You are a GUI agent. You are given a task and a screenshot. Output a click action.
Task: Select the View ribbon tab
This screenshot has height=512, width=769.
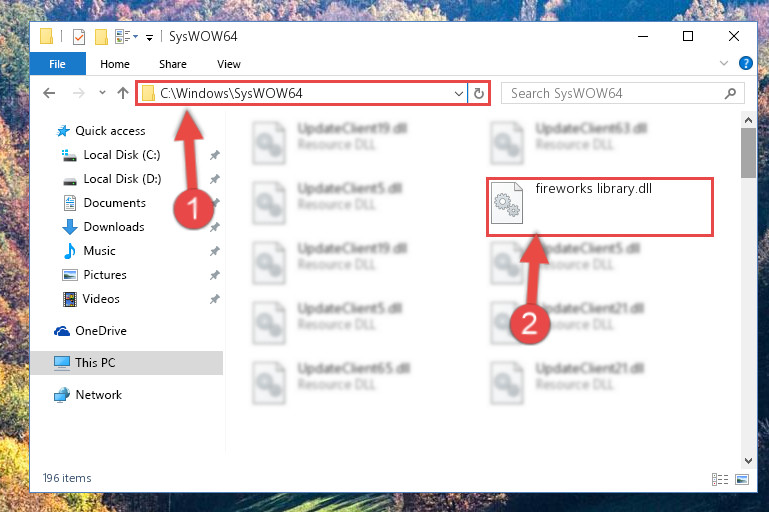[x=229, y=64]
